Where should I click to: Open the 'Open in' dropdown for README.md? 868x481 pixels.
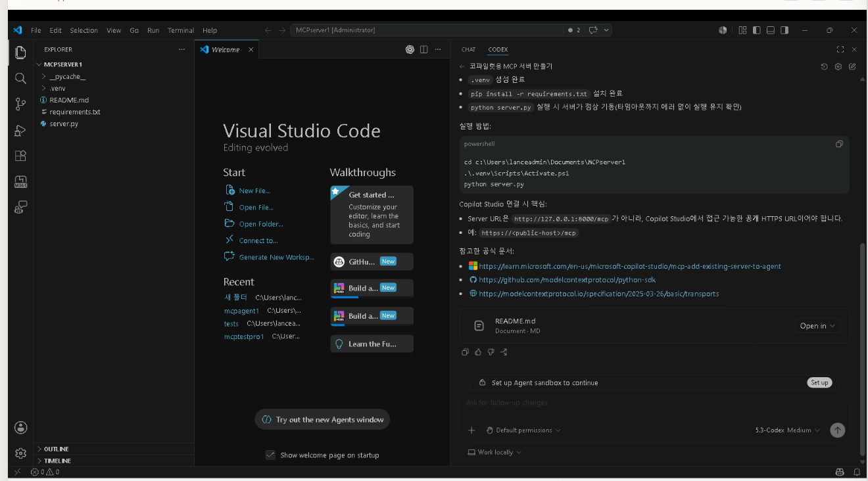[817, 326]
